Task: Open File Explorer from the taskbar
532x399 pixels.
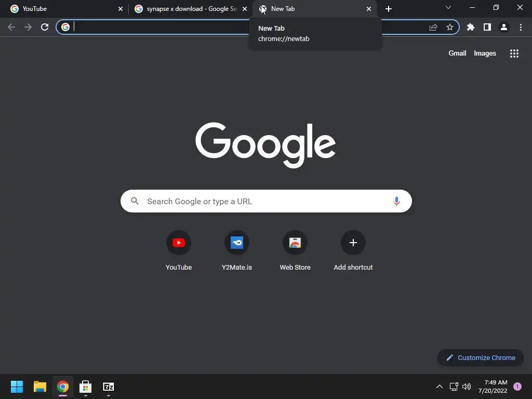Action: tap(39, 387)
